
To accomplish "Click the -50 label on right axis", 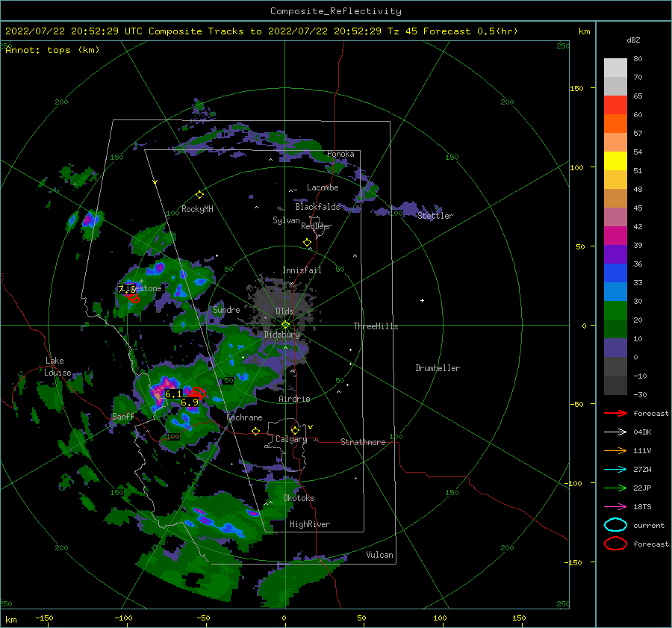I will [x=578, y=404].
